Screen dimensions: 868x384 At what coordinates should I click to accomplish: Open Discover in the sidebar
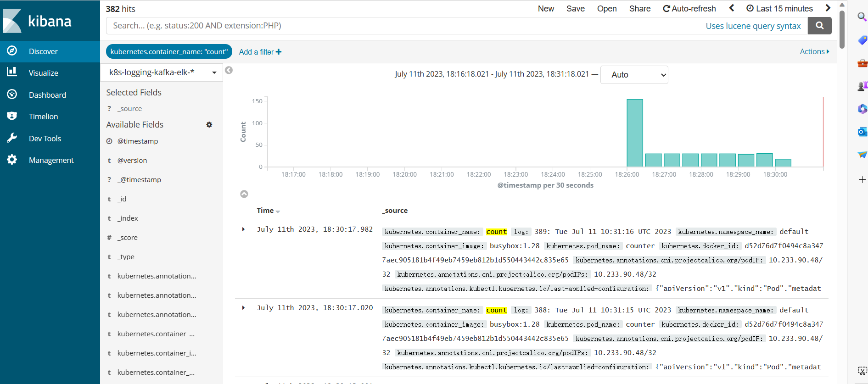(x=50, y=51)
